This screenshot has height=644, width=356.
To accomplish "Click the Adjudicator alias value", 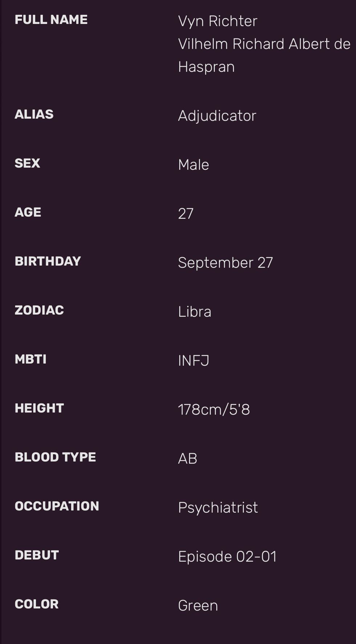I will pos(217,116).
